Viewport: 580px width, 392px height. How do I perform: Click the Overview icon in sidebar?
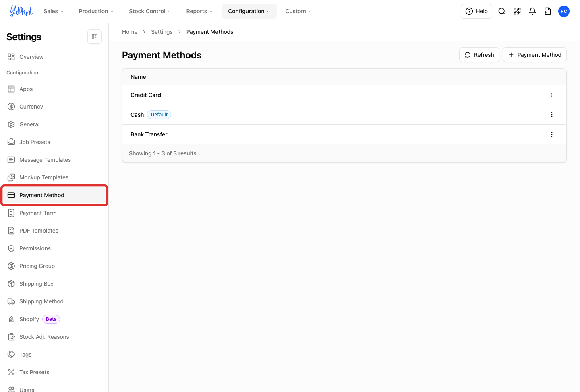tap(11, 57)
